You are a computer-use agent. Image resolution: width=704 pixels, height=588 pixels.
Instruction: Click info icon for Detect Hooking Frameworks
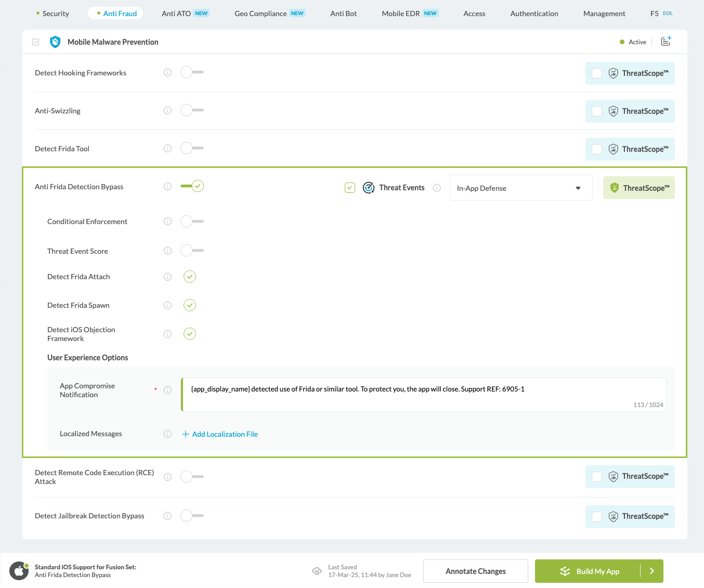(167, 73)
